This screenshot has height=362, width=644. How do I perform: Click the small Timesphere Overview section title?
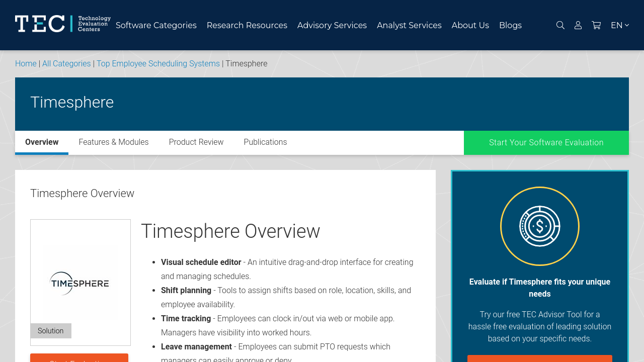pos(83,194)
